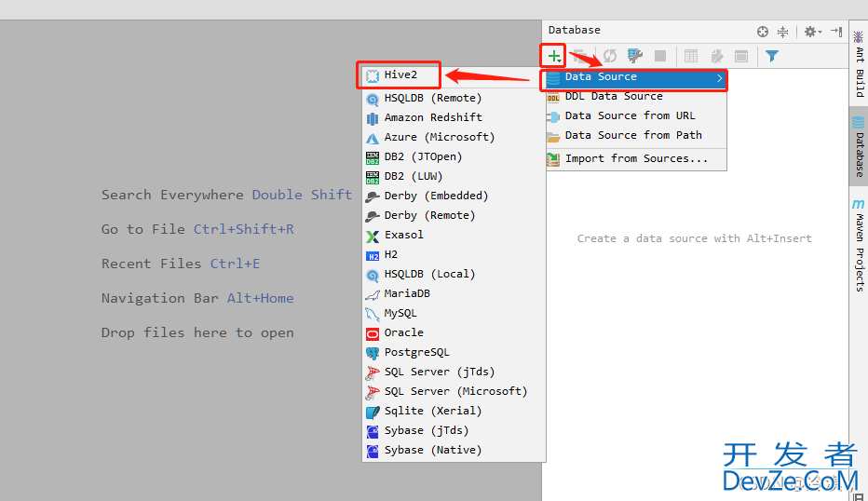Expand the Data Source submenu arrow
The height and width of the screenshot is (501, 868).
tap(719, 78)
